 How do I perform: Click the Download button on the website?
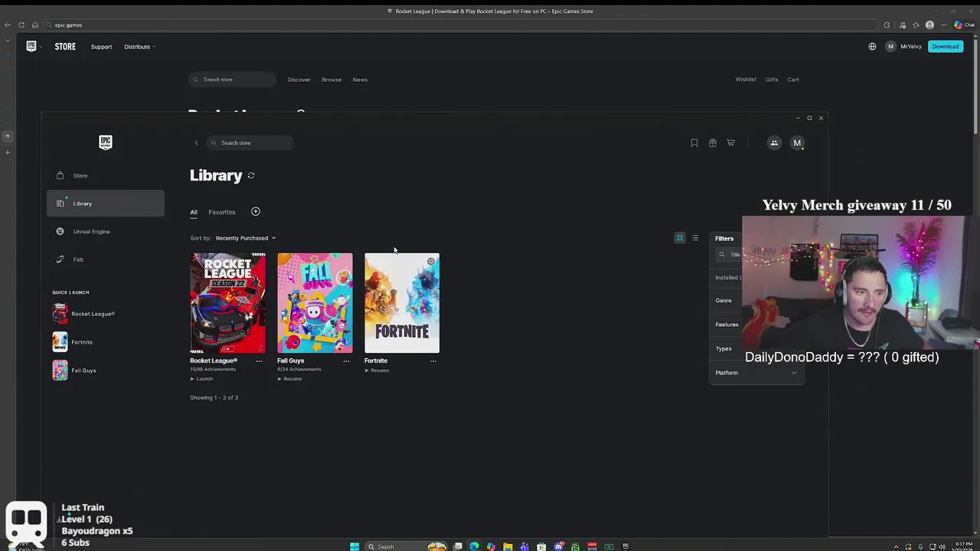coord(946,47)
